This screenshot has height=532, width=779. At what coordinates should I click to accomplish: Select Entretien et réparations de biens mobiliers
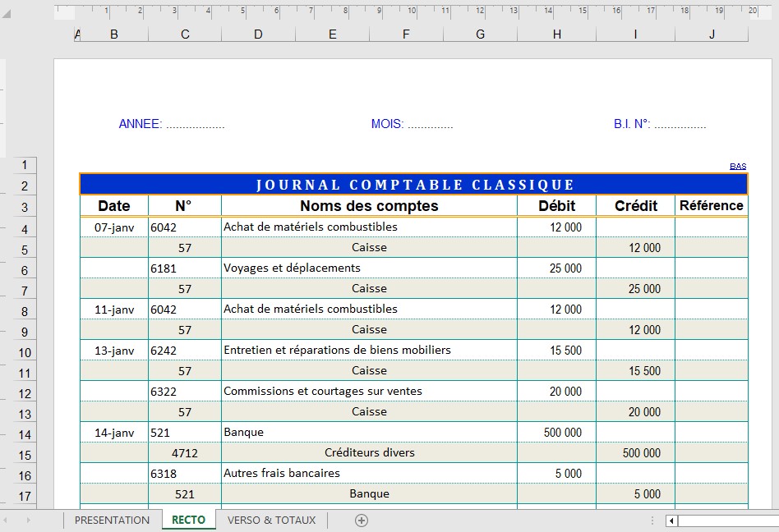[369, 350]
